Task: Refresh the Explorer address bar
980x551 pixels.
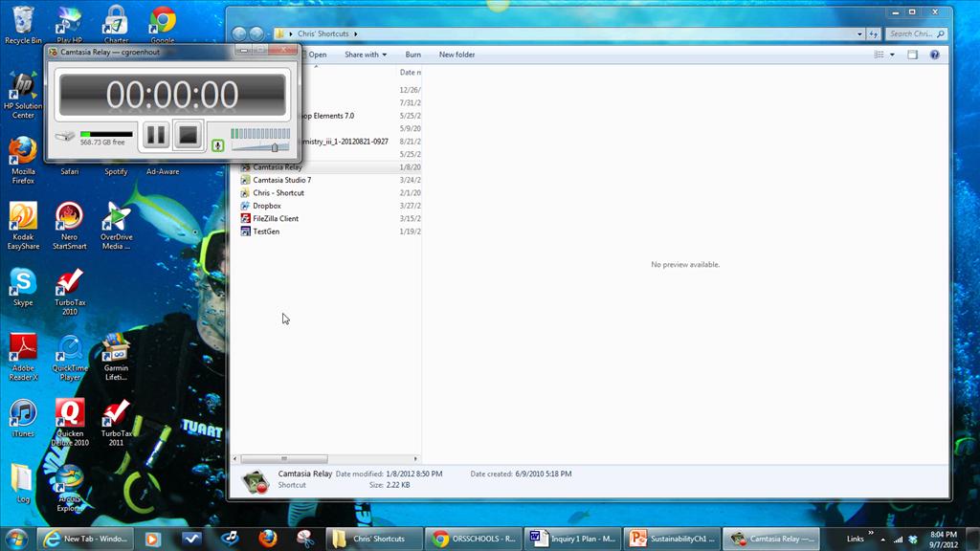Action: pyautogui.click(x=874, y=33)
